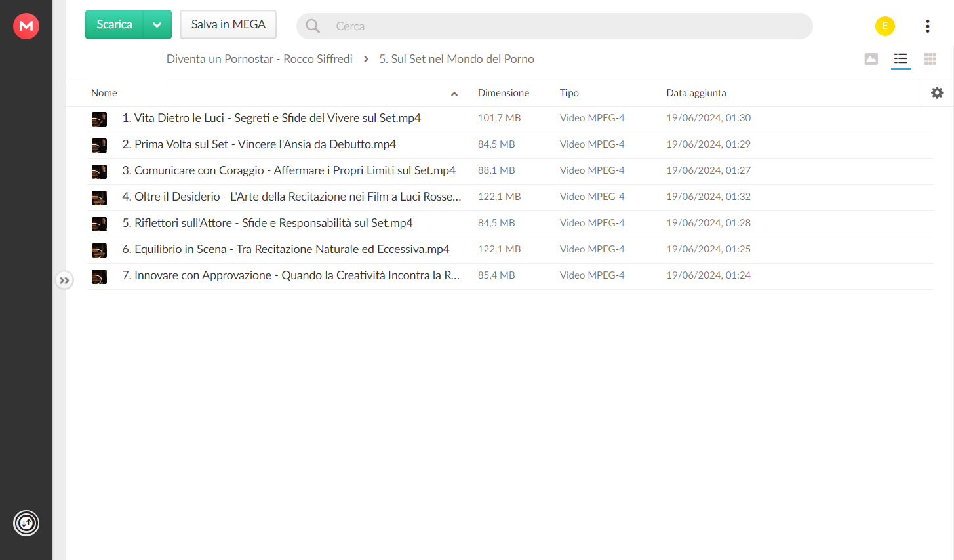This screenshot has height=560, width=954.
Task: Expand the sidebar with double-chevron button
Action: point(64,281)
